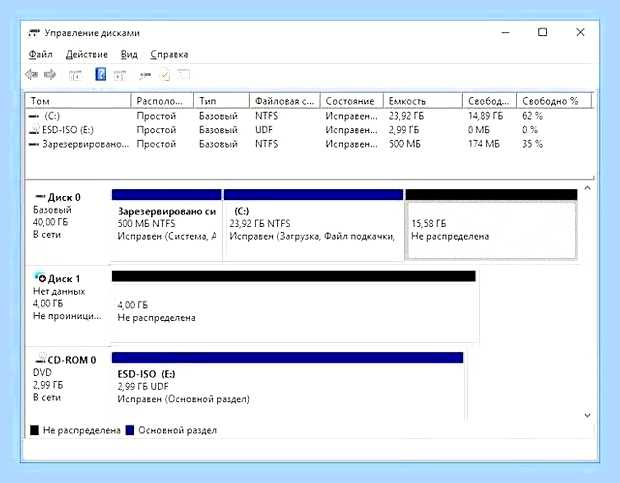Click the CD-ROM 0 drive icon

point(41,359)
